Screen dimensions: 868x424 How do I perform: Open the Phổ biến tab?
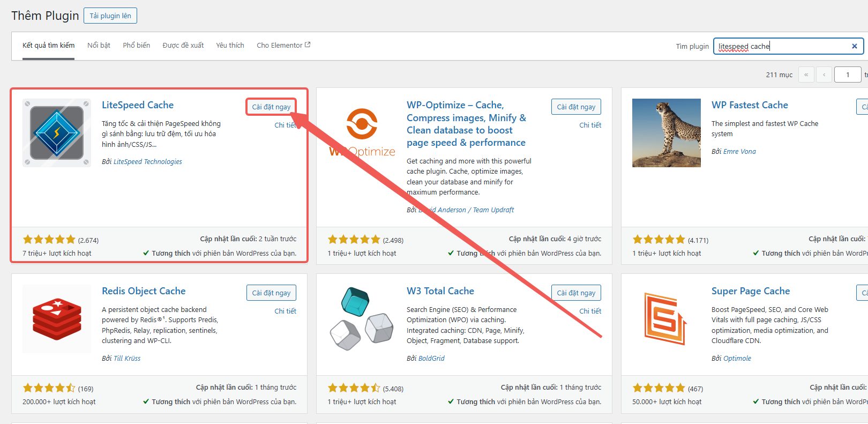point(136,46)
